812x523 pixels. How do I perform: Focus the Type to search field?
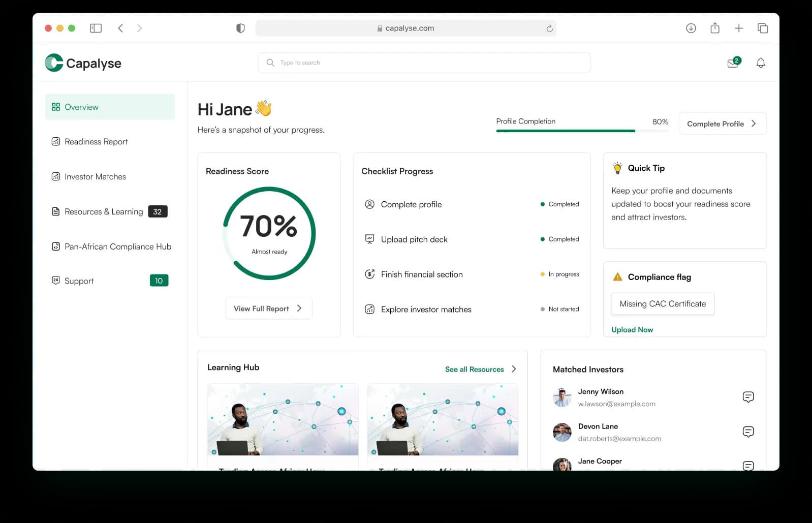pos(424,63)
